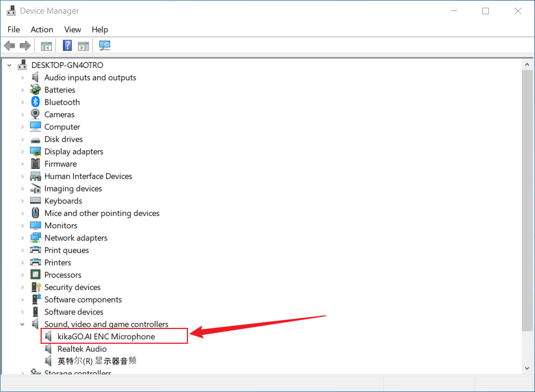The image size is (535, 392).
Task: Click the Back arrow in the toolbar
Action: coord(9,46)
